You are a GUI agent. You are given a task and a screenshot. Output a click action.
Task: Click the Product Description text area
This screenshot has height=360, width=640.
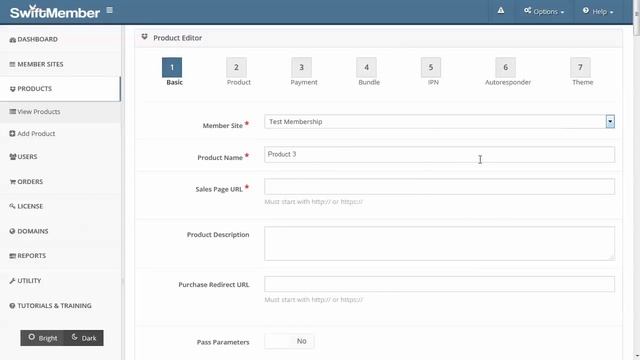pos(439,243)
